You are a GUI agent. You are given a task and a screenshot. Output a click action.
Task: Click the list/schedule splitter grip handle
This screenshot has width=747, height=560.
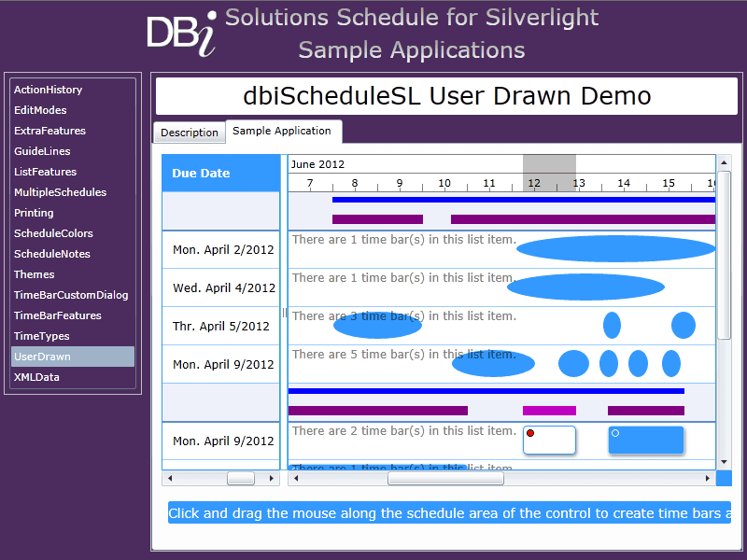pos(285,313)
